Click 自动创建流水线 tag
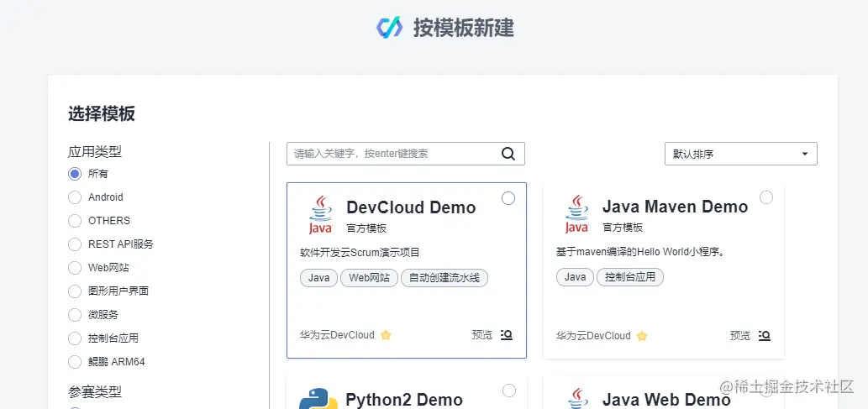The image size is (868, 409). click(445, 278)
